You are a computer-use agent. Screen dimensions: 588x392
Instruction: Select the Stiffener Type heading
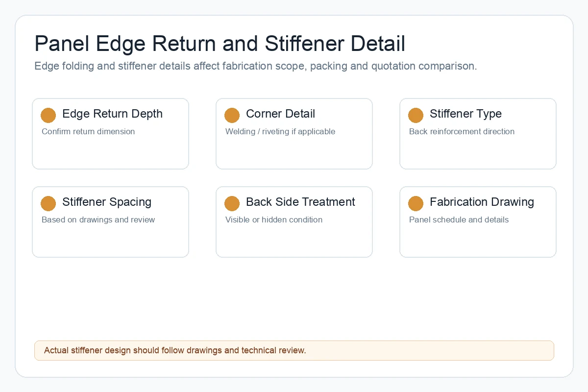point(465,114)
